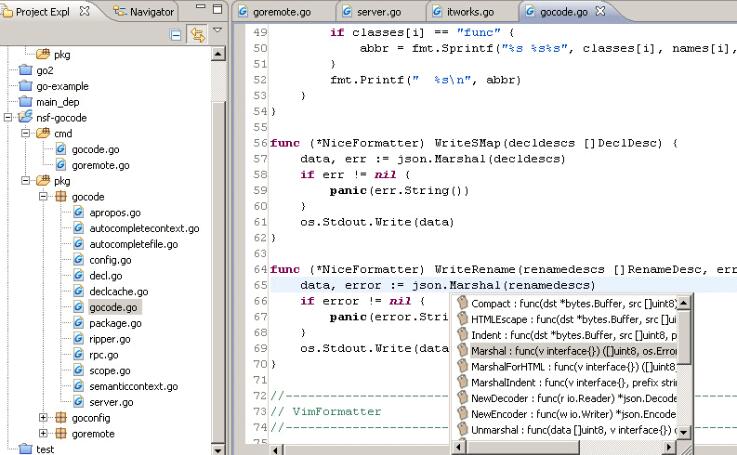Open decl.go in the tree
Image resolution: width=737 pixels, height=455 pixels.
(106, 276)
